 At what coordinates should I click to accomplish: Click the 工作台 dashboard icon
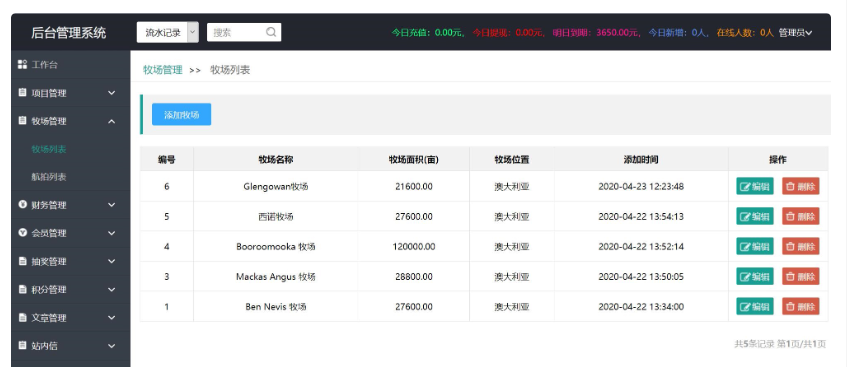click(22, 64)
